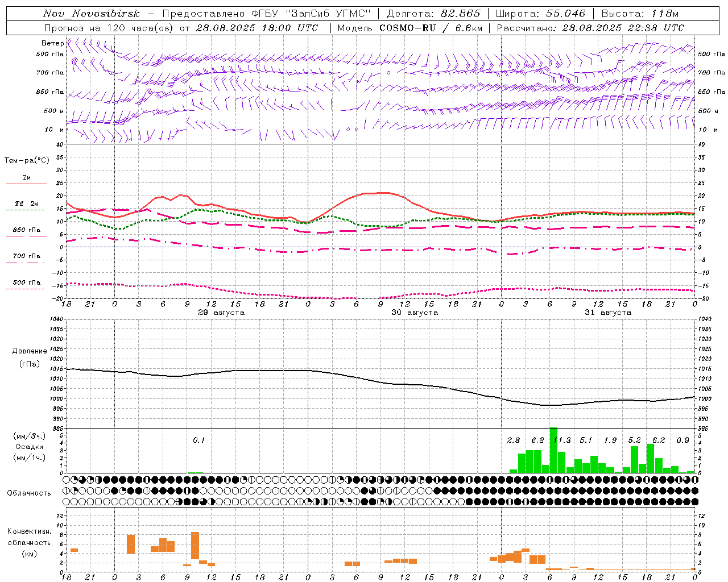Click the Nov_Novosibirsk station title

pos(92,14)
